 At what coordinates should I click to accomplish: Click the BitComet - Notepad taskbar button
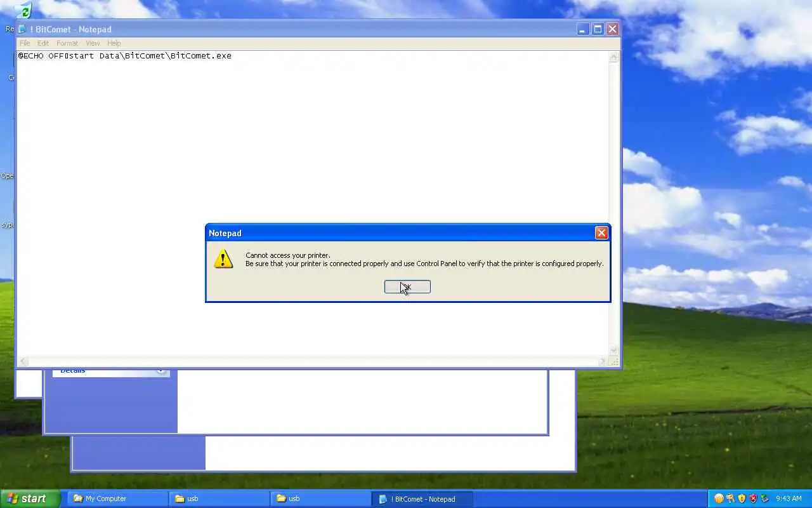coord(422,499)
